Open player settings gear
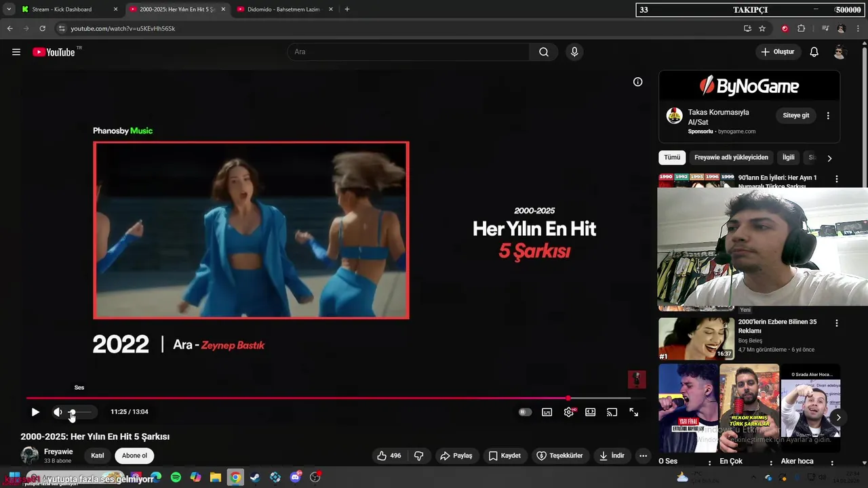The image size is (868, 488). pos(569,412)
